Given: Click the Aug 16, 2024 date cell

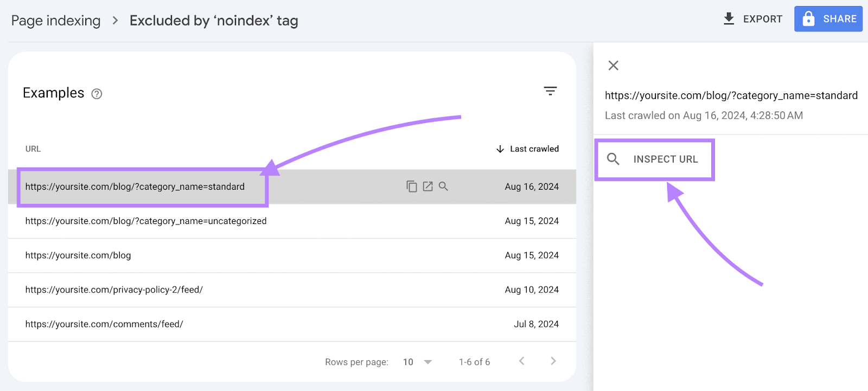Looking at the screenshot, I should 532,187.
